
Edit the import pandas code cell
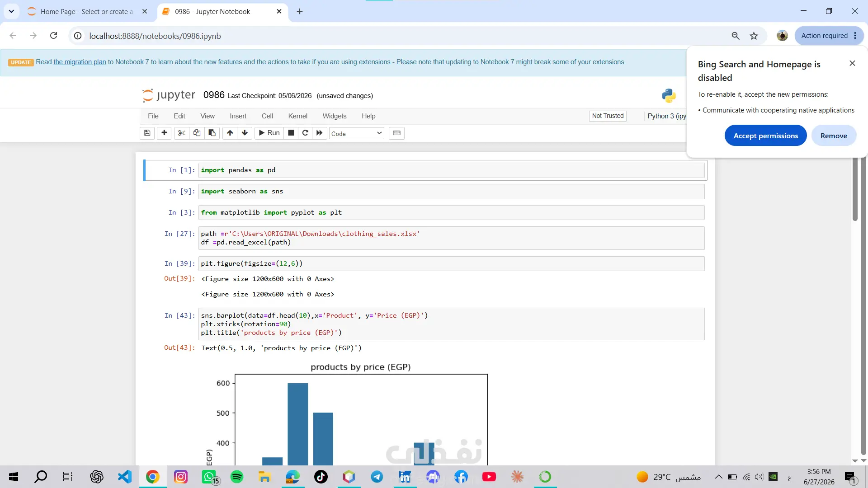pos(451,170)
